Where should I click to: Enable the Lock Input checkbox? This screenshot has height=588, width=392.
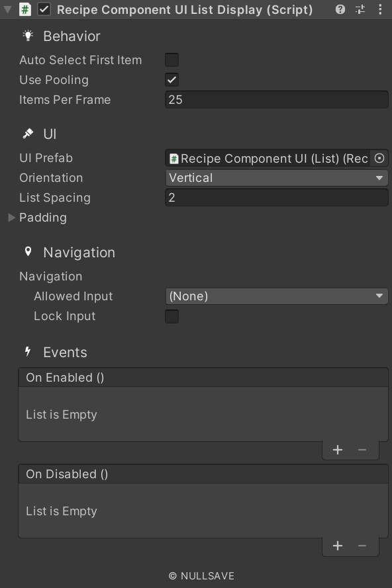tap(171, 316)
